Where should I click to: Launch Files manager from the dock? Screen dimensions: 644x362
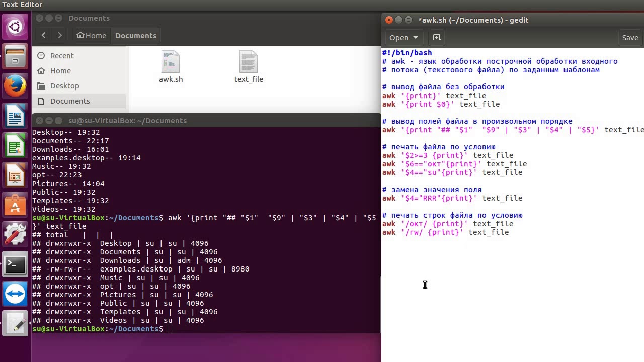(15, 56)
